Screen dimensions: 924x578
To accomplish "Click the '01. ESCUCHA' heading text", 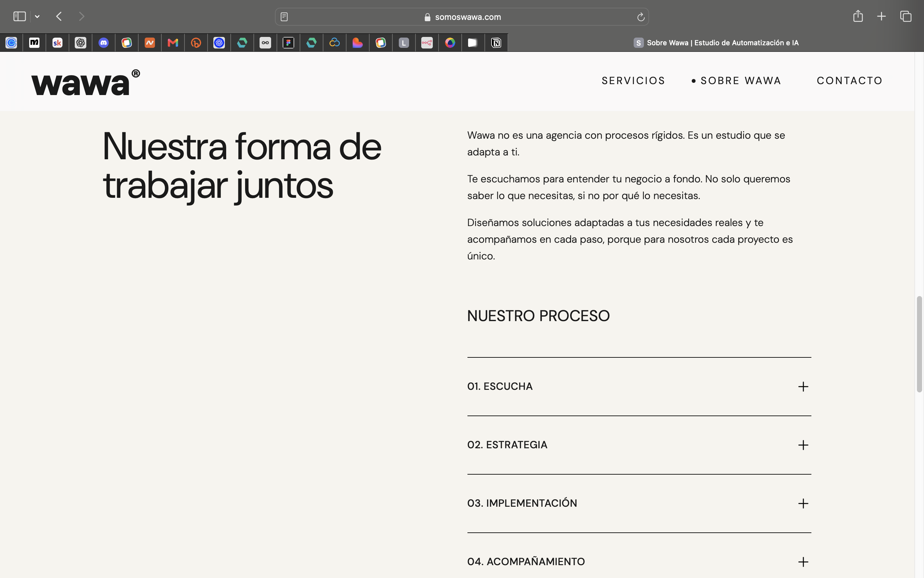I will click(500, 387).
